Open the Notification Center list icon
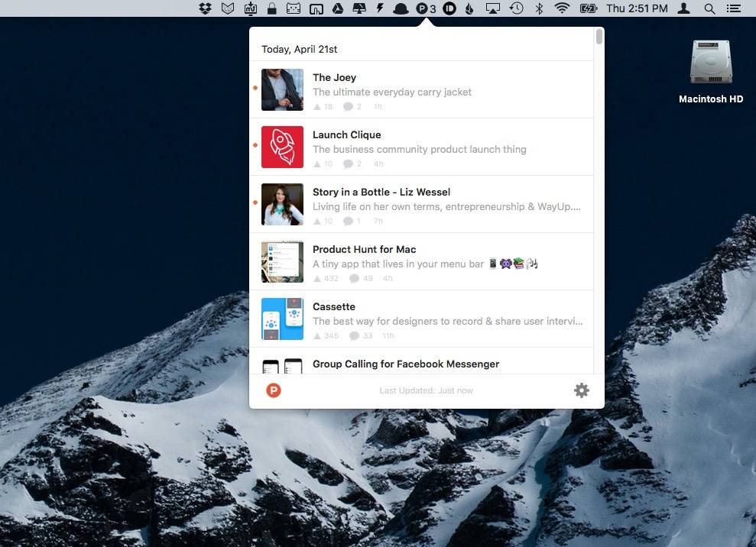Screen dimensions: 756x547 [x=734, y=8]
